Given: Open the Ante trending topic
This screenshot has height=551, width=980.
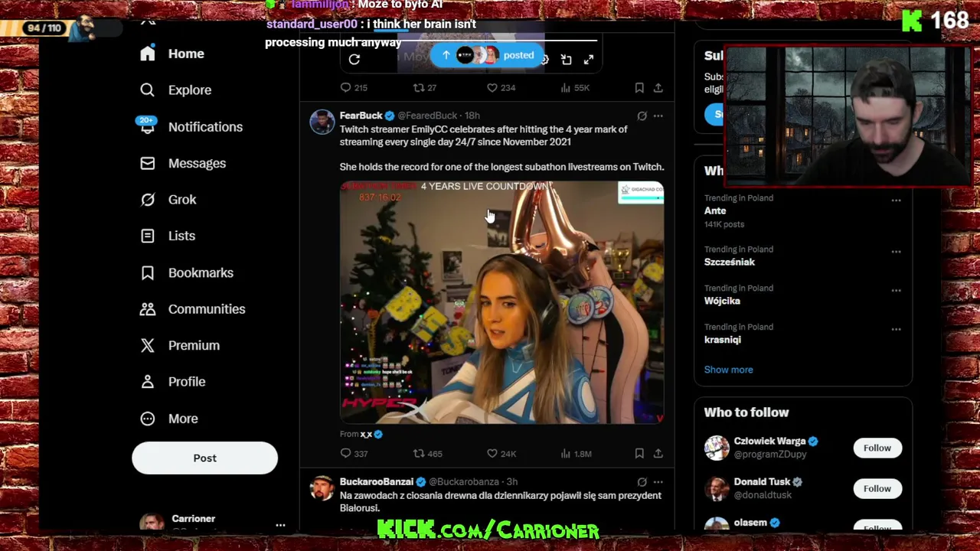Looking at the screenshot, I should [715, 210].
